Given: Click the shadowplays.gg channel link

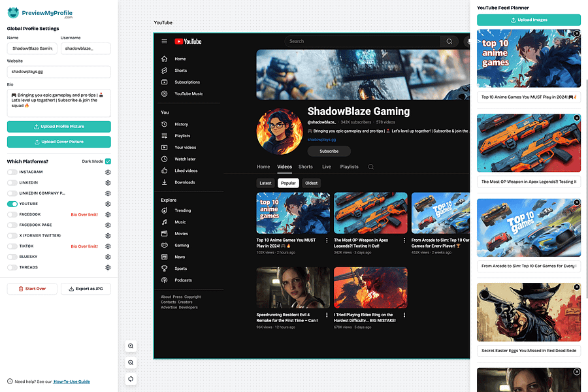Looking at the screenshot, I should tap(321, 140).
